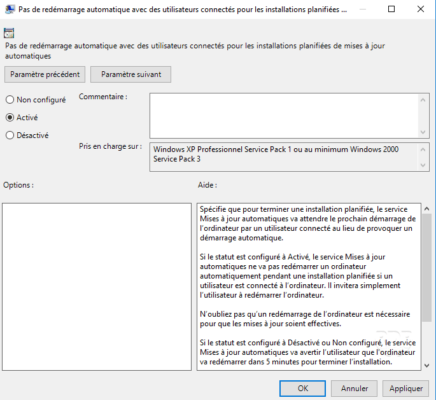Click the Aide panel down scroll arrow
This screenshot has height=400, width=436.
tap(427, 365)
